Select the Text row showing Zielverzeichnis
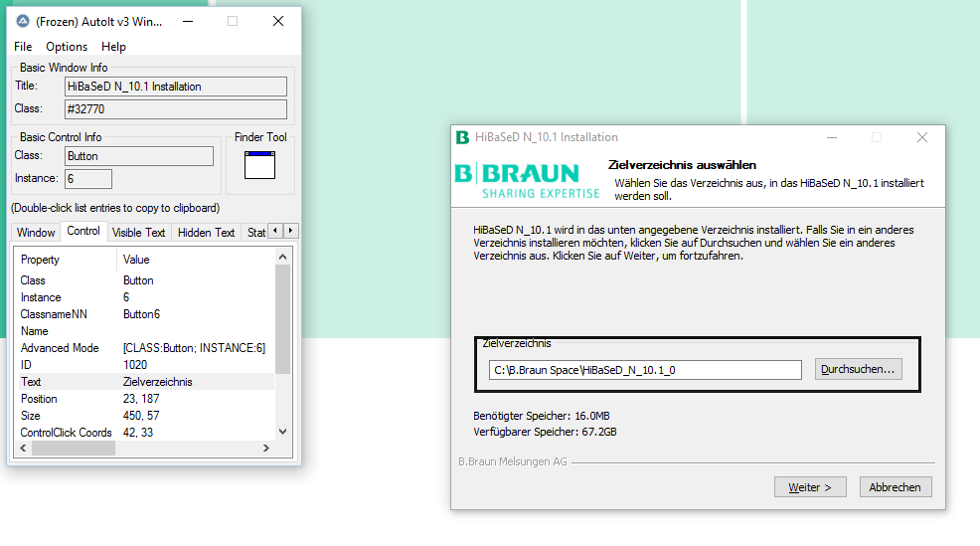This screenshot has height=546, width=980. [x=144, y=382]
